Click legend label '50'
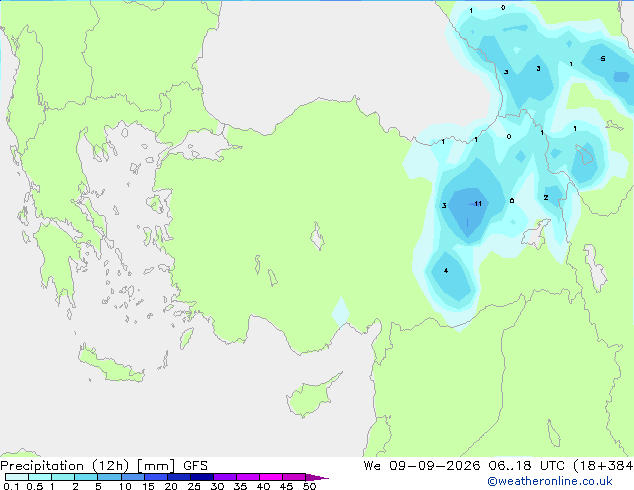The height and width of the screenshot is (490, 634). click(309, 486)
